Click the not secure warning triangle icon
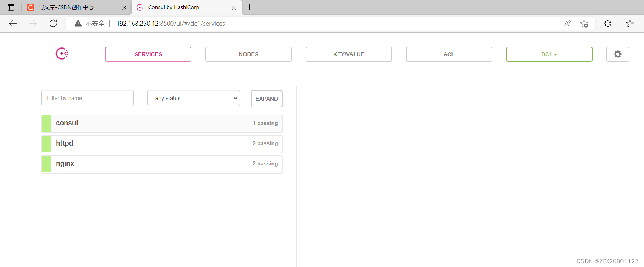This screenshot has height=267, width=644. pyautogui.click(x=78, y=24)
